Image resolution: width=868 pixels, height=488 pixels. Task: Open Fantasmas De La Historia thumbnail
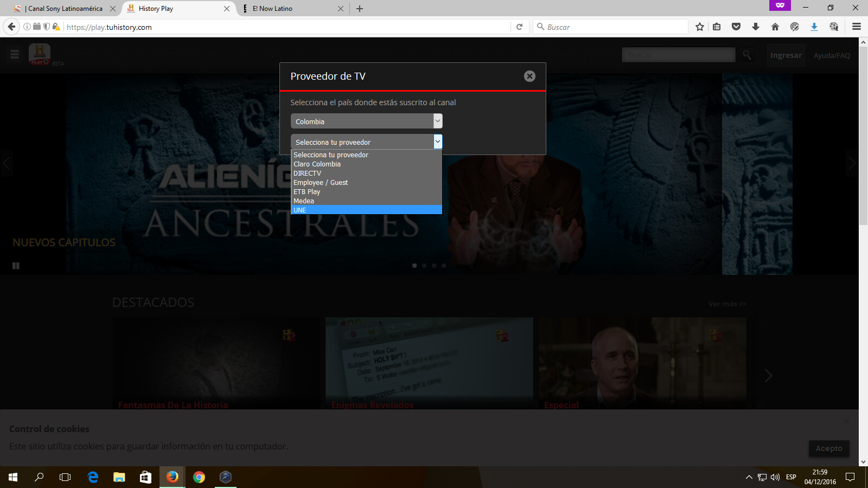[x=216, y=363]
